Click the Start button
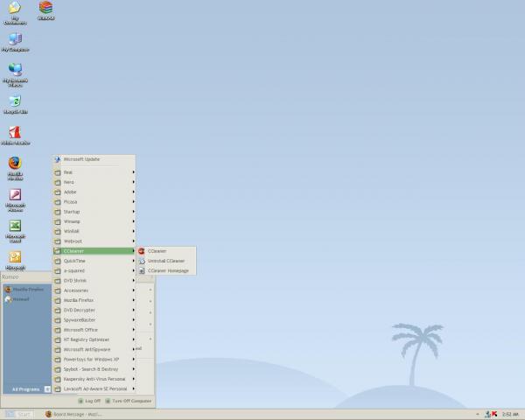 click(18, 415)
